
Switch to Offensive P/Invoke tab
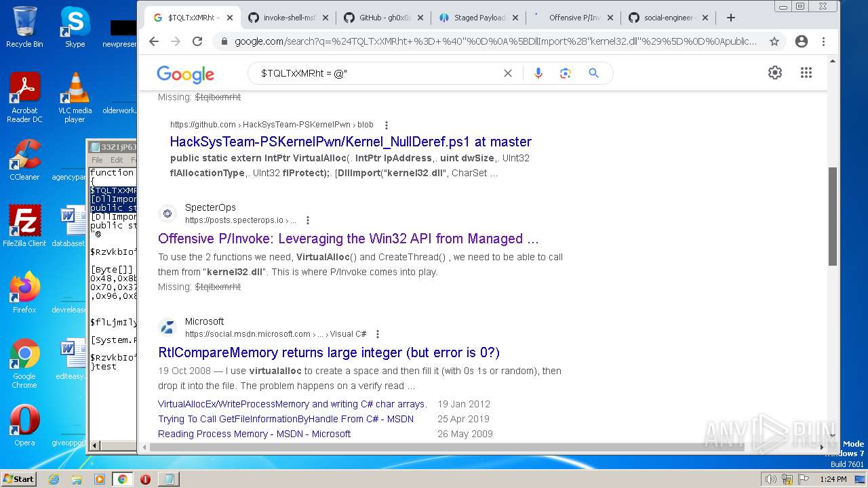(x=574, y=18)
